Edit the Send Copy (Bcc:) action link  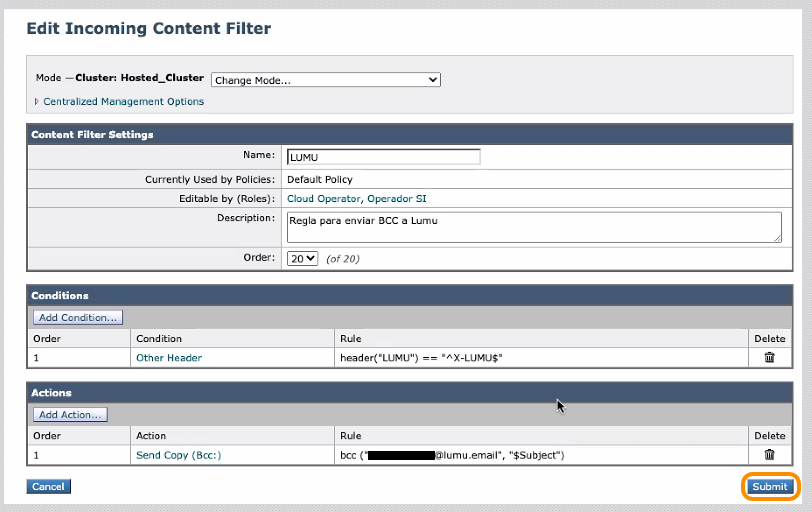click(x=178, y=455)
